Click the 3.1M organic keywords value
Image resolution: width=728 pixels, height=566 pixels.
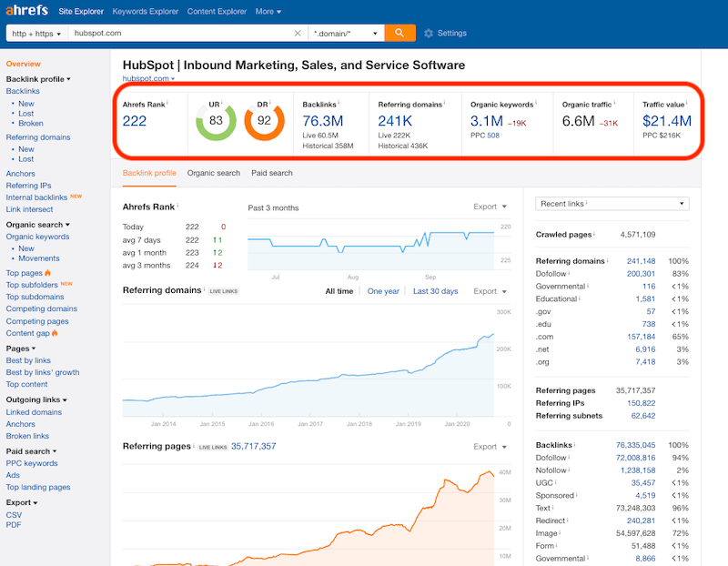487,121
